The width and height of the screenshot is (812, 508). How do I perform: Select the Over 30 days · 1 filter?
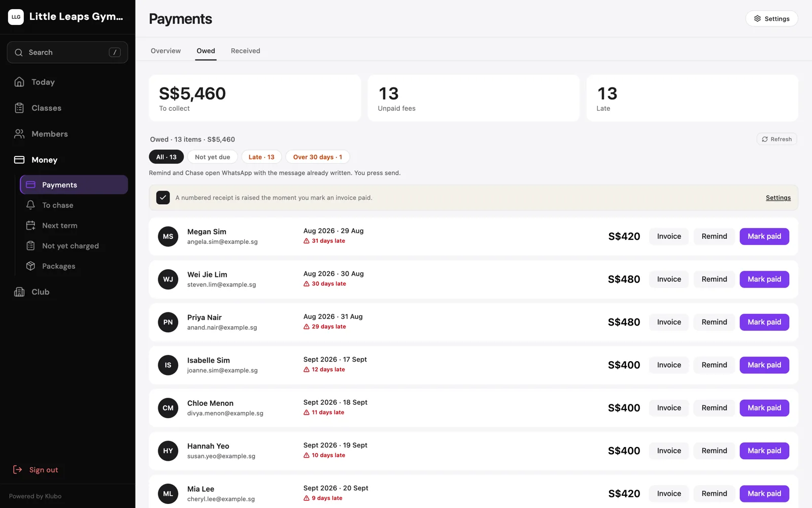pyautogui.click(x=318, y=157)
